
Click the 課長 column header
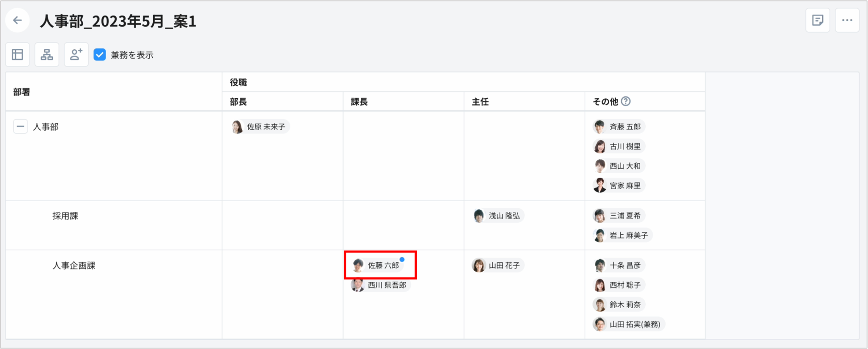pos(359,102)
